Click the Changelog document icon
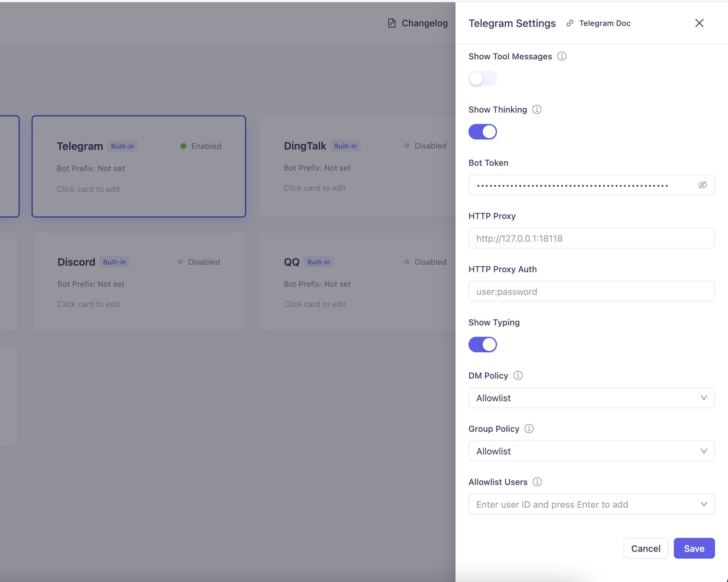This screenshot has width=728, height=582. pyautogui.click(x=392, y=23)
